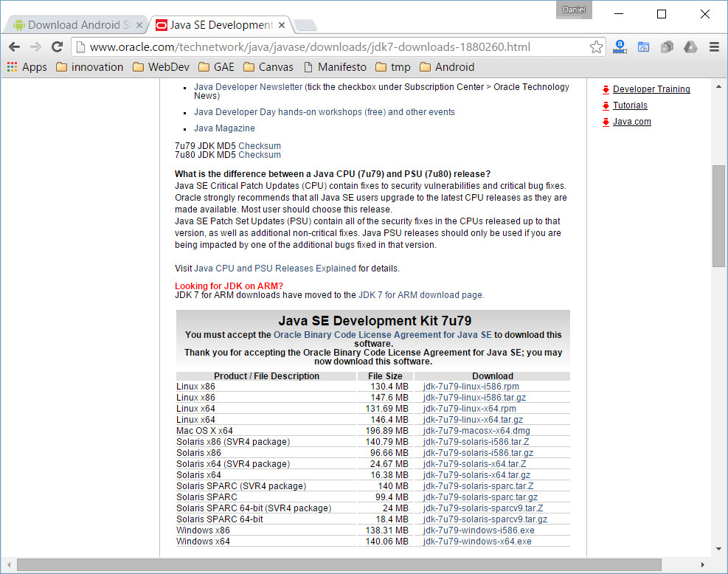Click the vertical scrollbar up arrow
This screenshot has width=728, height=574.
pos(718,86)
